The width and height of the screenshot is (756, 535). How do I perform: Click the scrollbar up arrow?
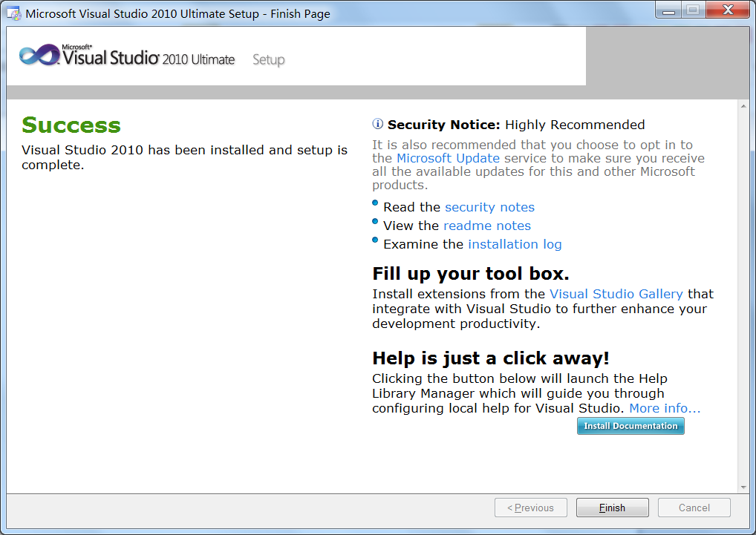pos(743,106)
